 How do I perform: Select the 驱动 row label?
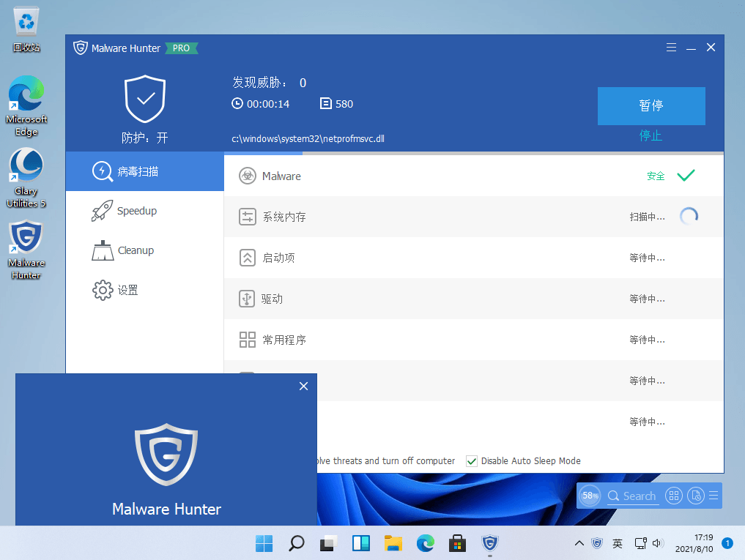coord(272,299)
